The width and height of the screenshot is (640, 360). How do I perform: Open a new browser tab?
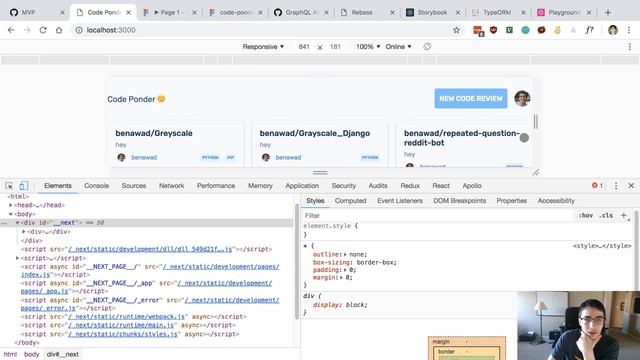pos(608,12)
